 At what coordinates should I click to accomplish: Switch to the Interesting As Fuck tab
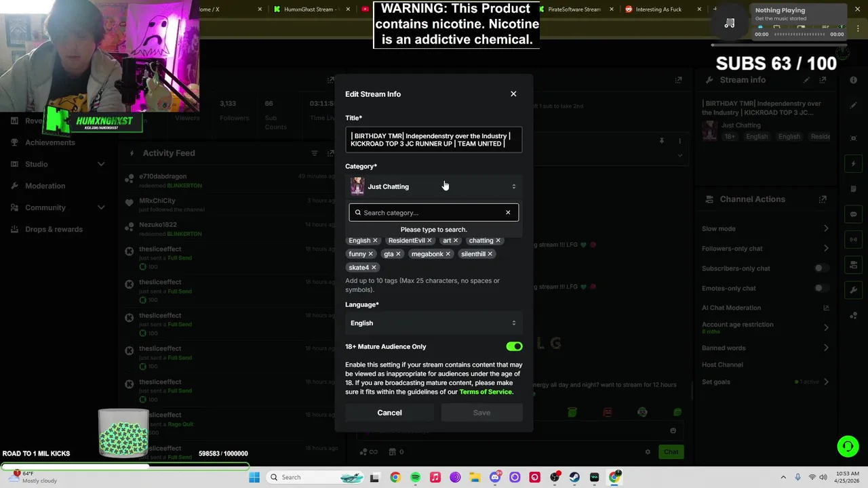658,9
